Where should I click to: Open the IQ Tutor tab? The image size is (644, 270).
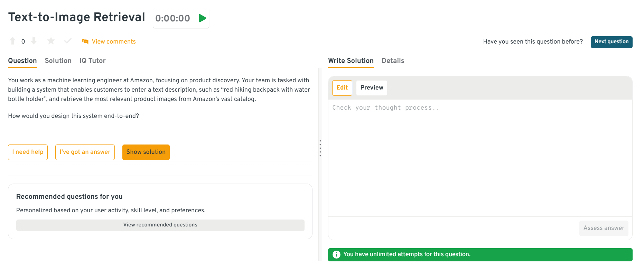coord(92,60)
